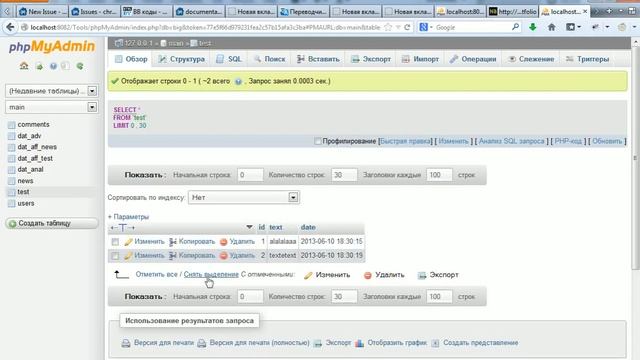Click the news table icon

11,181
